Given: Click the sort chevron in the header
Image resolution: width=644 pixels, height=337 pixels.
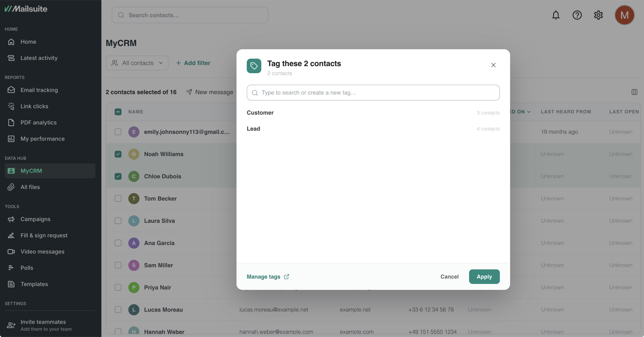Looking at the screenshot, I should pos(529,112).
